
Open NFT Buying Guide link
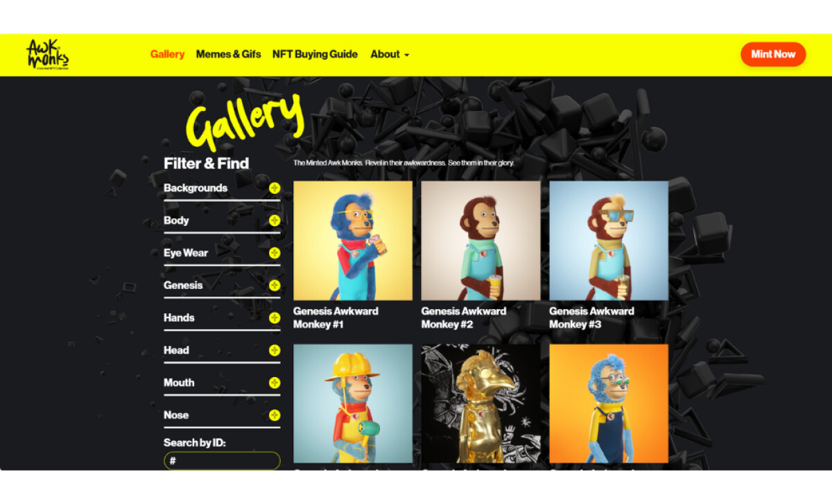(x=315, y=54)
